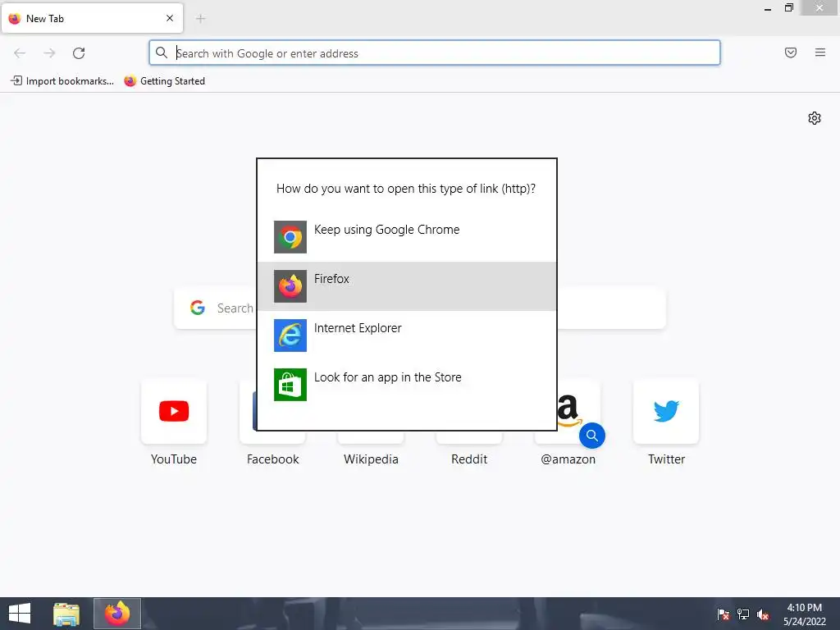Click the Firefox icon in the dialog list
Viewport: 840px width, 630px height.
pos(290,286)
